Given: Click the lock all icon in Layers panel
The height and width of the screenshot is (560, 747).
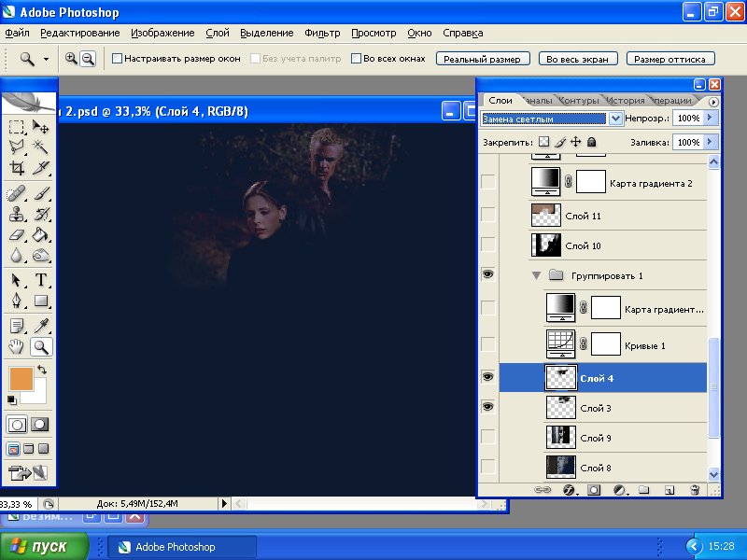Looking at the screenshot, I should pyautogui.click(x=592, y=142).
